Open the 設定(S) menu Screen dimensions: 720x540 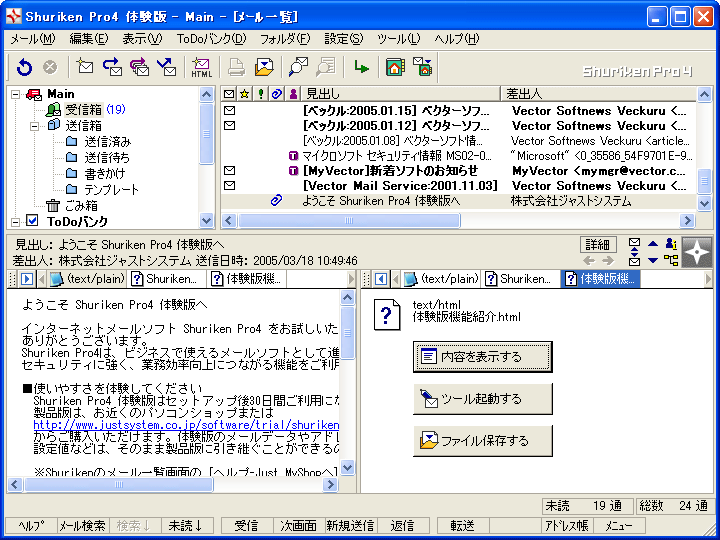point(343,39)
